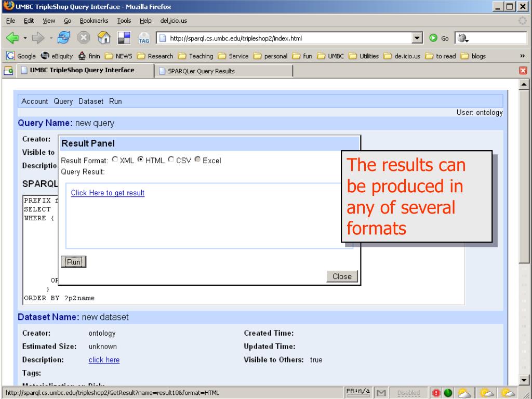
Task: Select the Excel result format
Action: (x=197, y=159)
